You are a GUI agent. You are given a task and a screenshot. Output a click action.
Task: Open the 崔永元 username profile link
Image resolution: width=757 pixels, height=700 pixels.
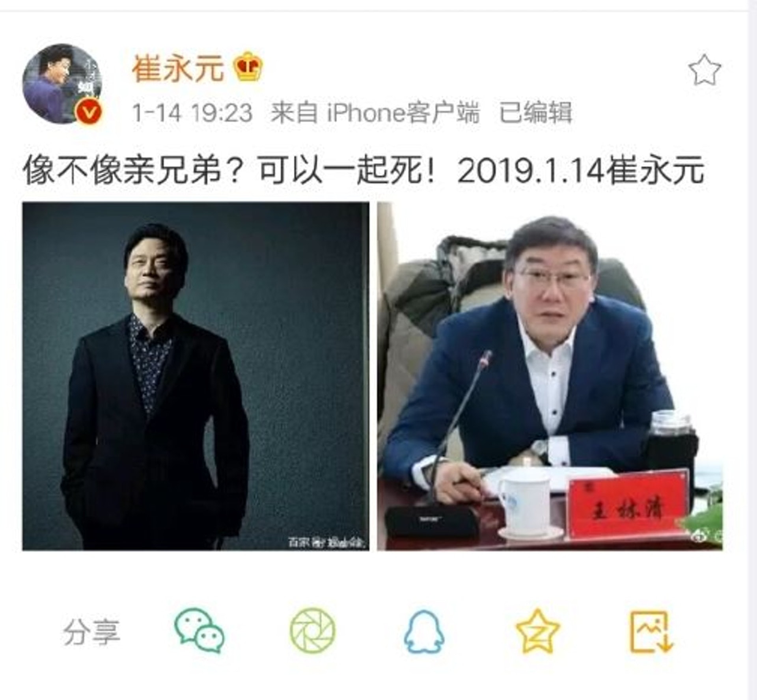[x=178, y=69]
